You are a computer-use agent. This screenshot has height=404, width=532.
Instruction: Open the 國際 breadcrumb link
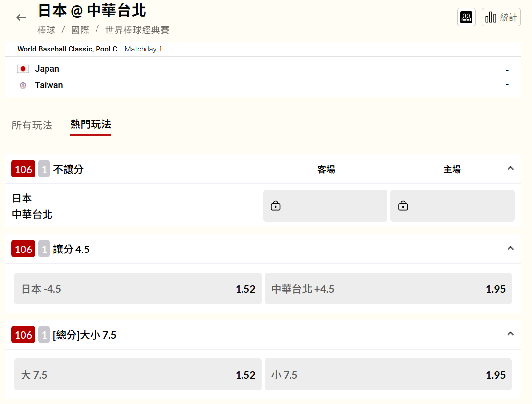pos(80,30)
